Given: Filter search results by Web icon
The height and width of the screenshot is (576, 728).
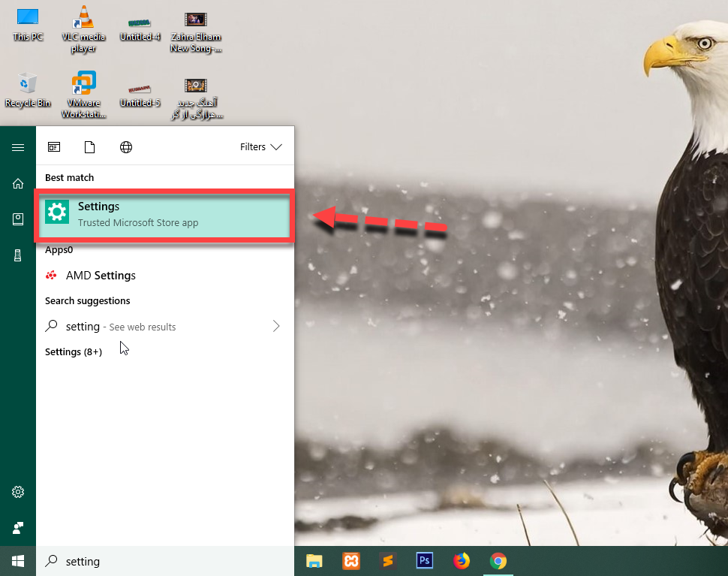Looking at the screenshot, I should [126, 147].
